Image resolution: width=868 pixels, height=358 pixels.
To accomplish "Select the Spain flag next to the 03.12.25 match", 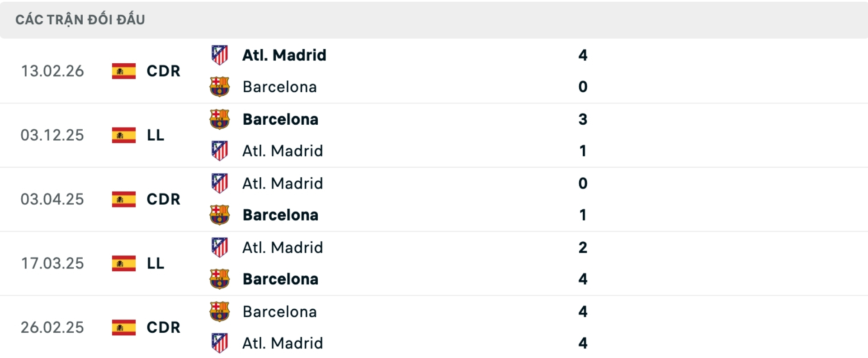I will 123,135.
